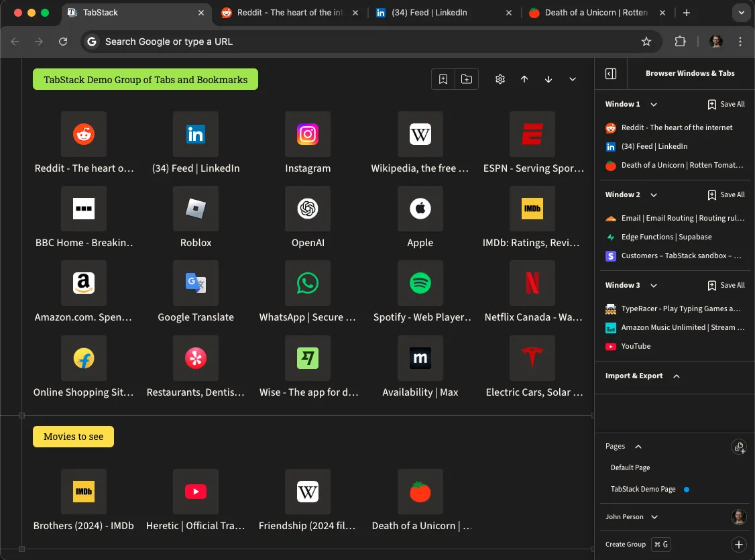
Task: Click the yellow Movies to see group label
Action: tap(73, 437)
